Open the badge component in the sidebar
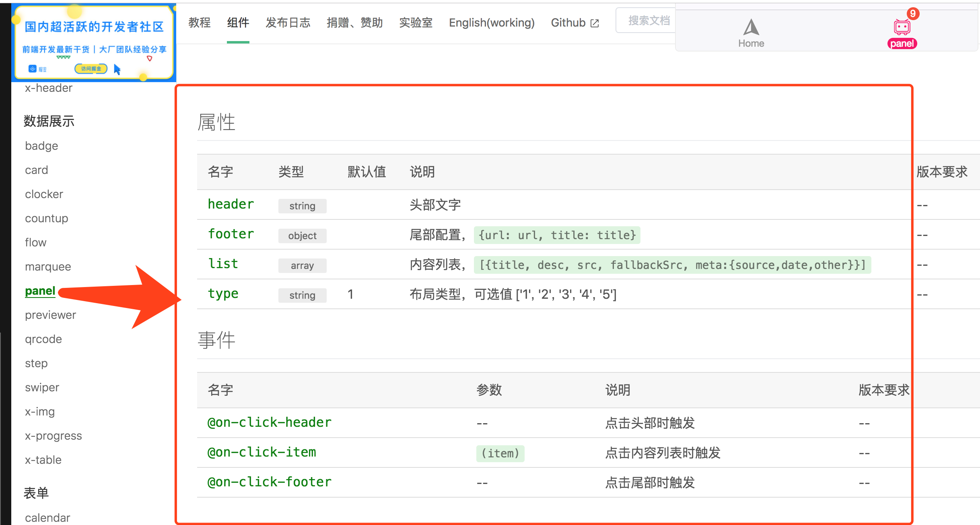 (41, 146)
